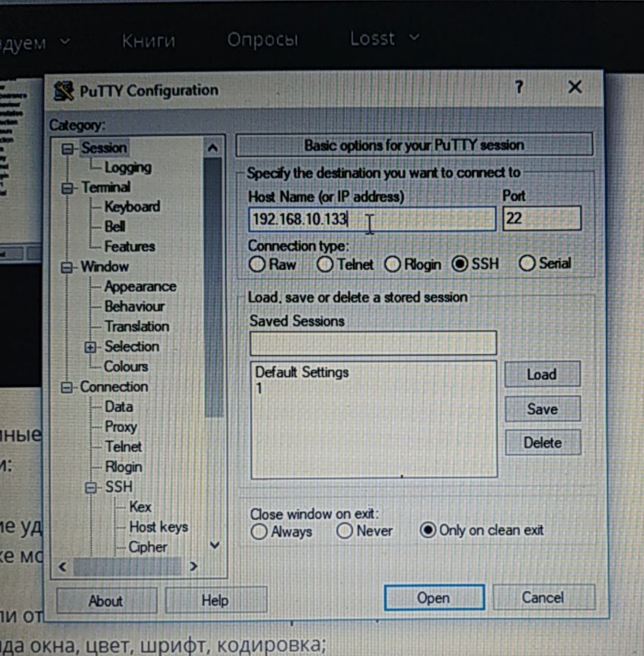Screen dimensions: 644x656
Task: Open the Cipher category
Action: [148, 547]
